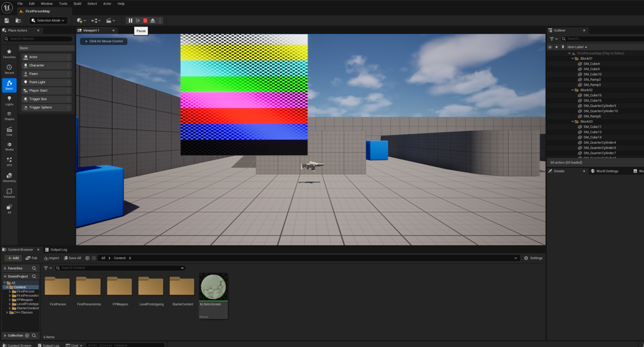Select the Lights category in Place Actors

tap(9, 100)
